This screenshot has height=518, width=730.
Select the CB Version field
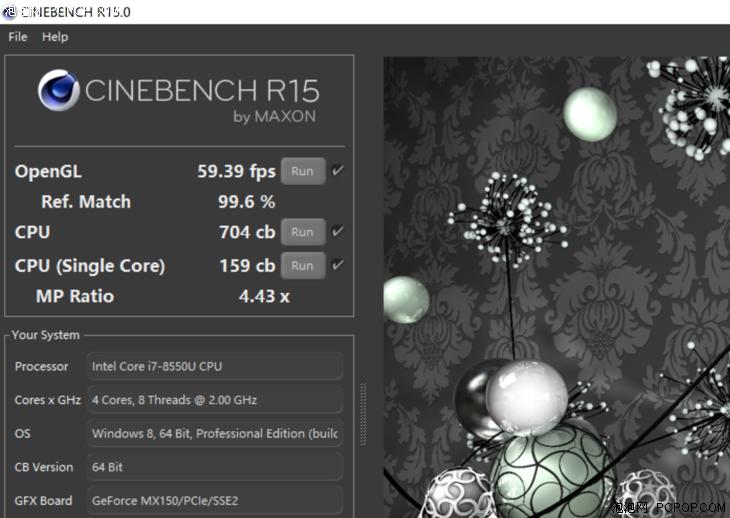point(215,467)
